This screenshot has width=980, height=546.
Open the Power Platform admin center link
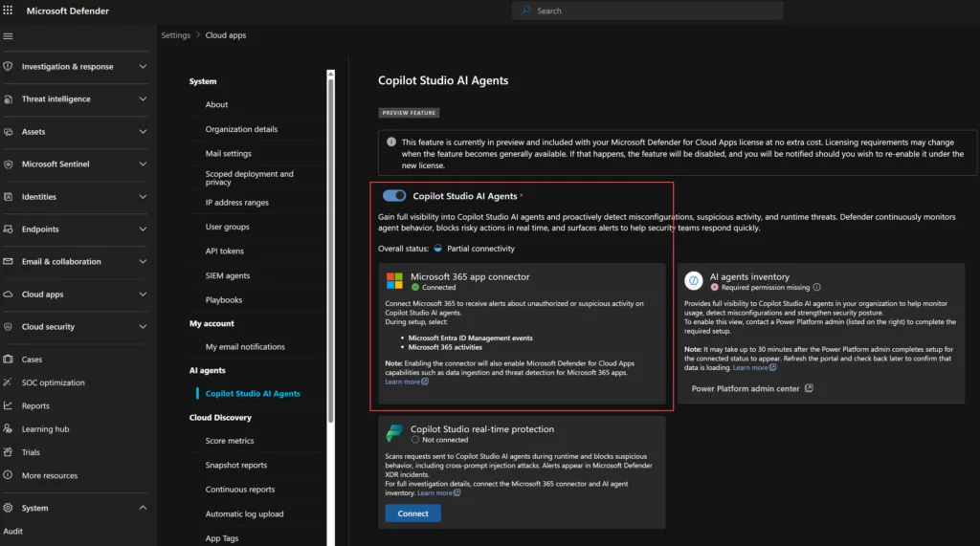point(745,388)
